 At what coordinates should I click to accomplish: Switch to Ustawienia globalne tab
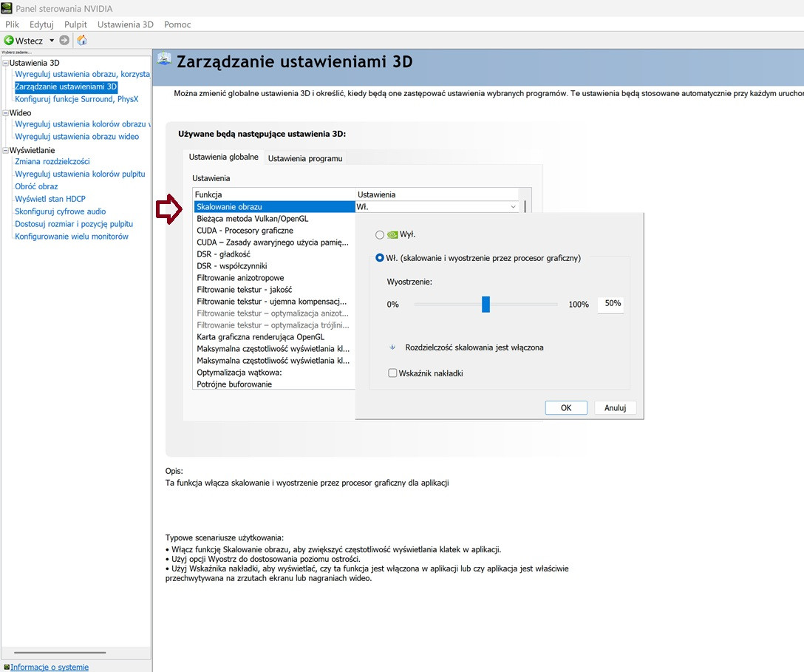coord(224,157)
